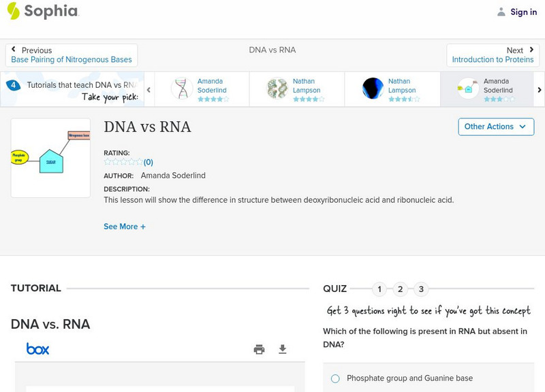Open Next: Introduction to Proteins lesson
Image resolution: width=545 pixels, height=392 pixels.
493,55
